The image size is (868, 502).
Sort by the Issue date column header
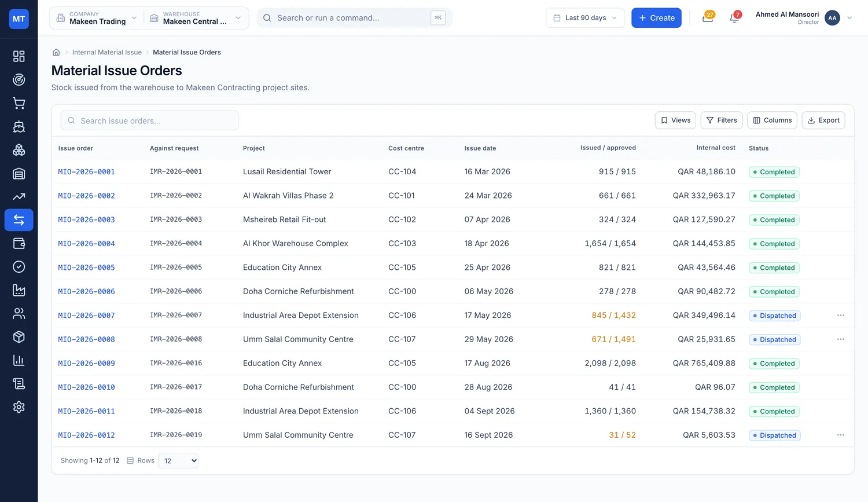coord(480,148)
